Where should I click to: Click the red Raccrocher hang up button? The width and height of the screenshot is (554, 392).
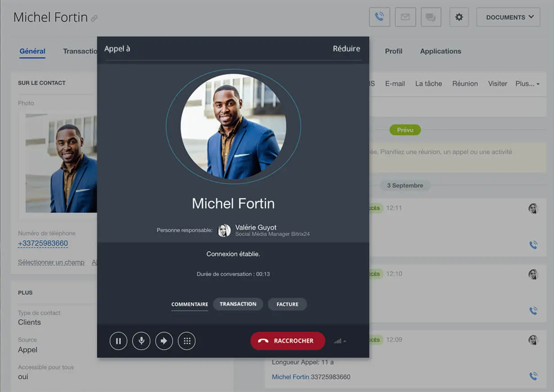click(x=288, y=341)
